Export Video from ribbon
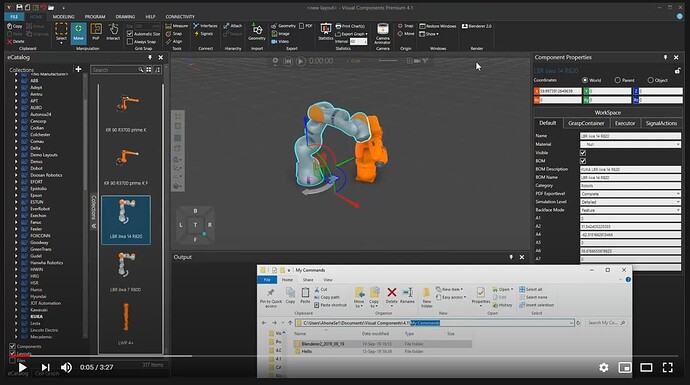 (x=280, y=41)
